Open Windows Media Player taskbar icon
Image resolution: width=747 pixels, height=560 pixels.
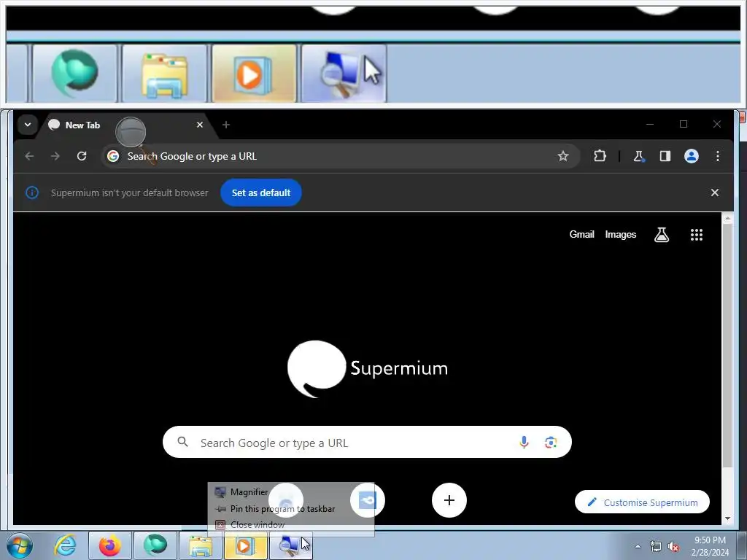[x=245, y=545]
